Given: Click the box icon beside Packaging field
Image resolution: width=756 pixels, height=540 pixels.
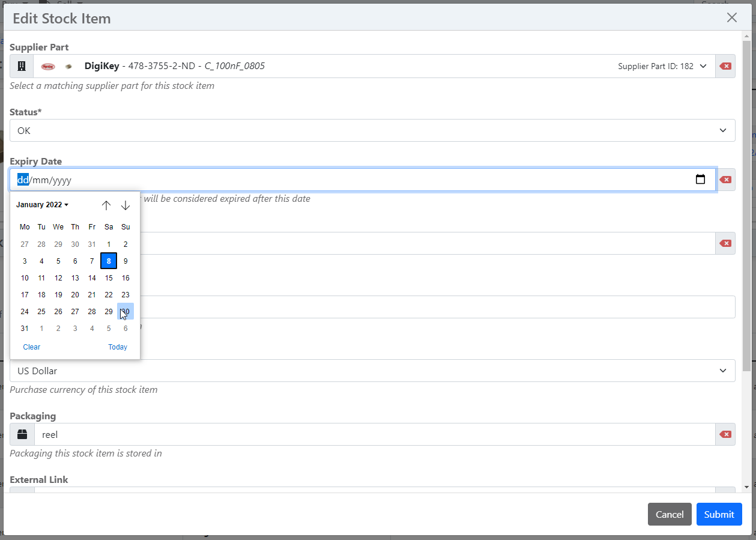Looking at the screenshot, I should [22, 434].
